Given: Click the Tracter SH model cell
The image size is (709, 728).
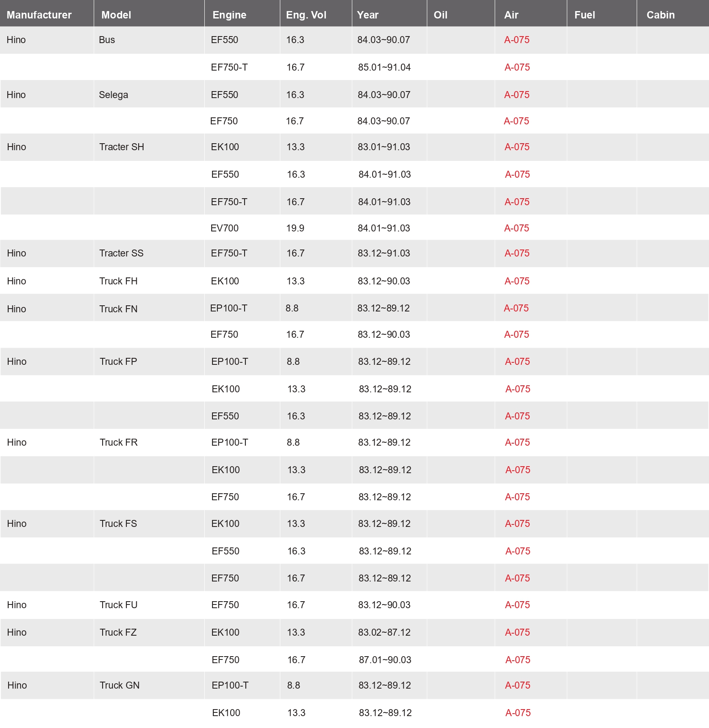Looking at the screenshot, I should click(x=121, y=147).
